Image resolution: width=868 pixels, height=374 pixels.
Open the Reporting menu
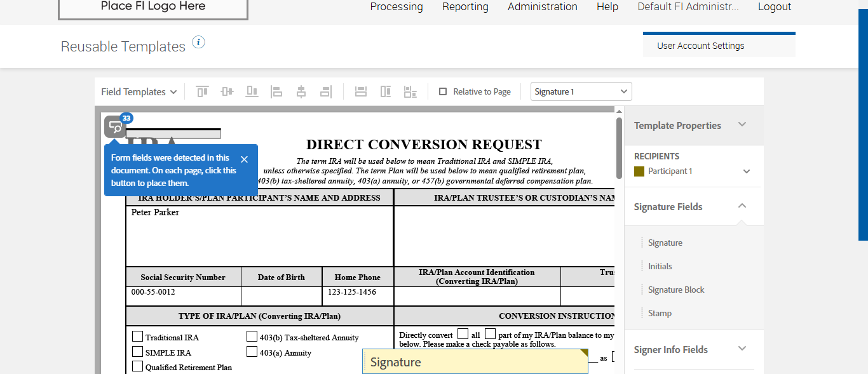(465, 7)
